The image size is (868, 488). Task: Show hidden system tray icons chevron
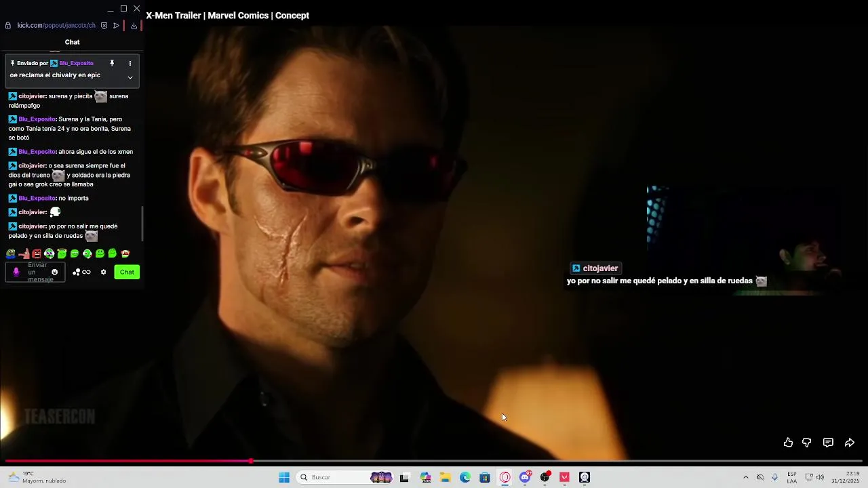[x=746, y=477]
